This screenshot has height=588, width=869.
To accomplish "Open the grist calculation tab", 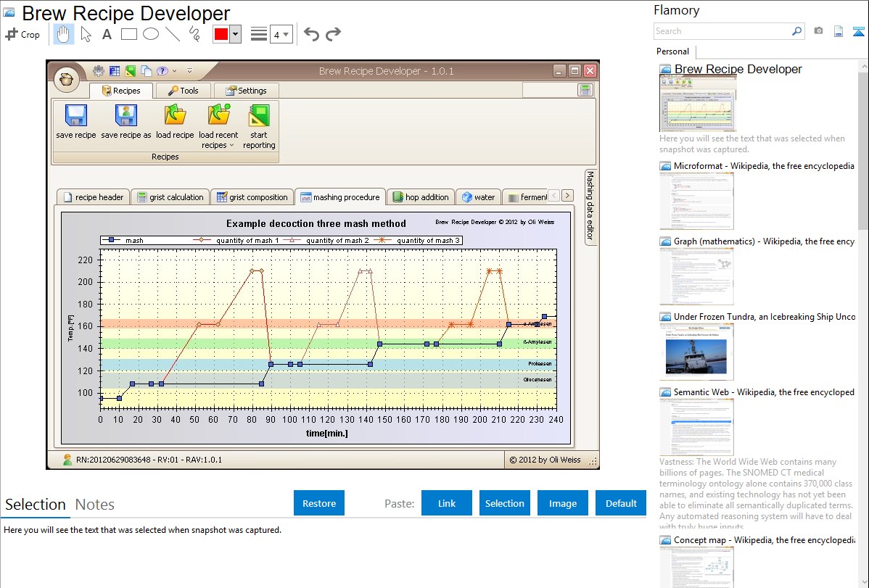I will pos(170,197).
